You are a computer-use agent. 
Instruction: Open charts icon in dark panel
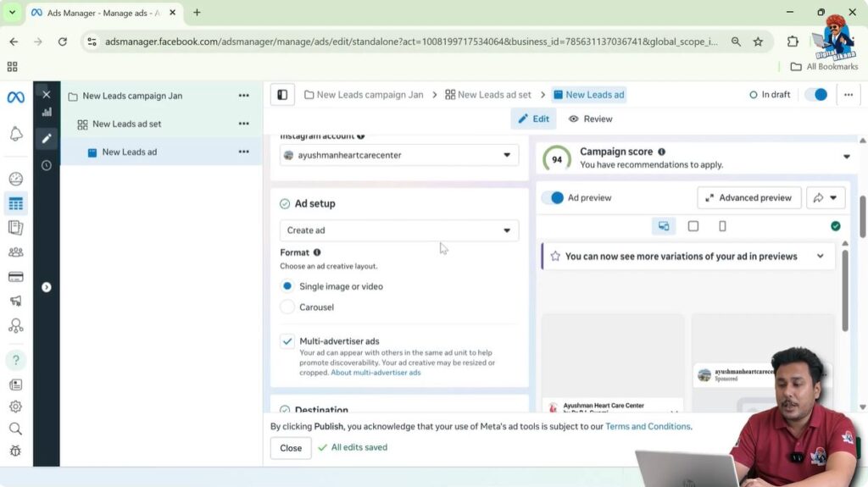coord(47,113)
